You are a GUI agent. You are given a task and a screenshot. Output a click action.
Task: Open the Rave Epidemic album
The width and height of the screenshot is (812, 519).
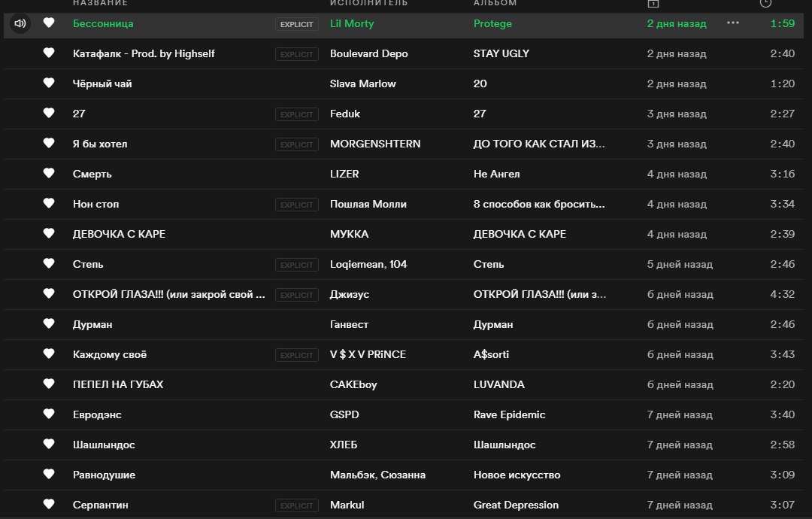(x=509, y=414)
